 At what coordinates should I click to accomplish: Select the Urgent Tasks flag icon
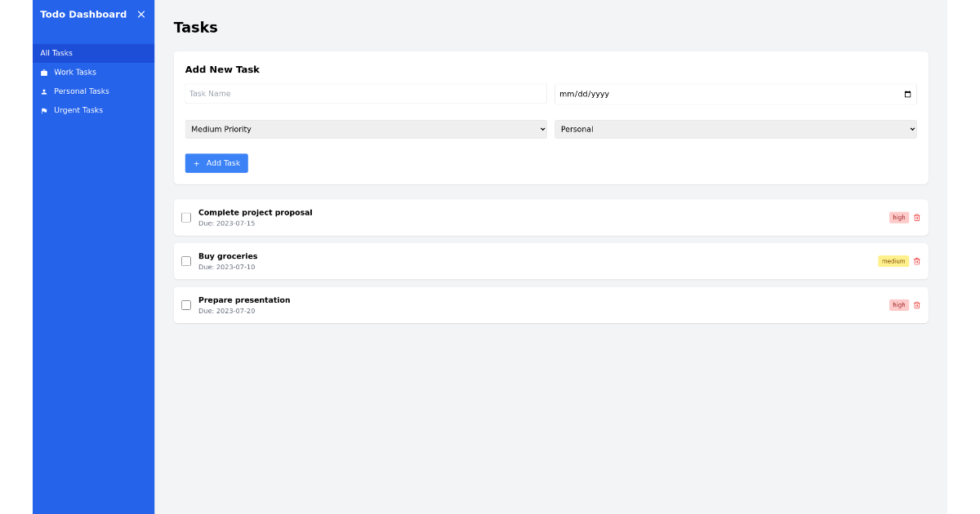coord(43,110)
